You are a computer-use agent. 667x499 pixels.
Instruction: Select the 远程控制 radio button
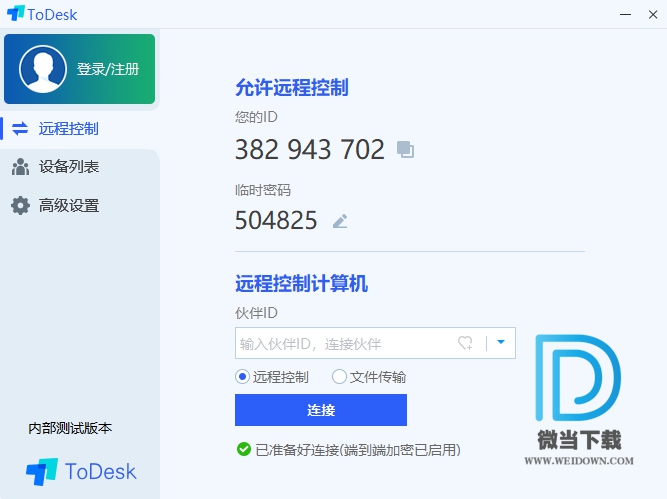[x=242, y=376]
